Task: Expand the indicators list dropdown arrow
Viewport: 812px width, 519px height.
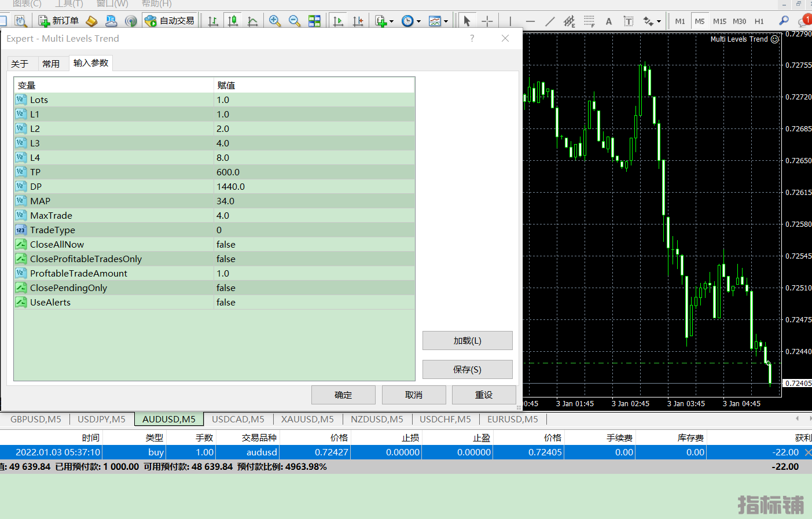Action: pos(392,21)
